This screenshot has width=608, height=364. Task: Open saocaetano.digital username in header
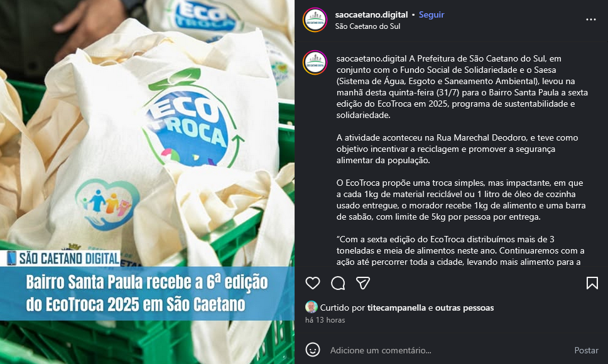point(371,14)
